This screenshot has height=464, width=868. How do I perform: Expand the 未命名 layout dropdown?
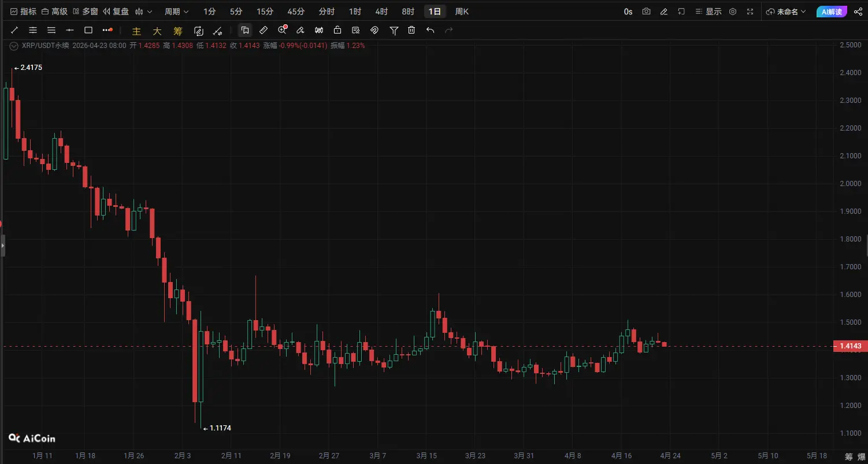[786, 12]
